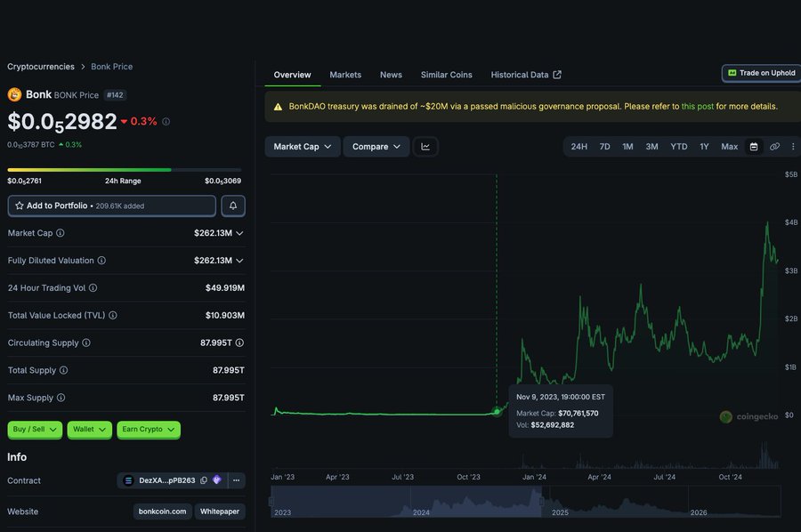Screen dimensions: 801x532
Task: Open chart more options vertical dots
Action: (793, 147)
